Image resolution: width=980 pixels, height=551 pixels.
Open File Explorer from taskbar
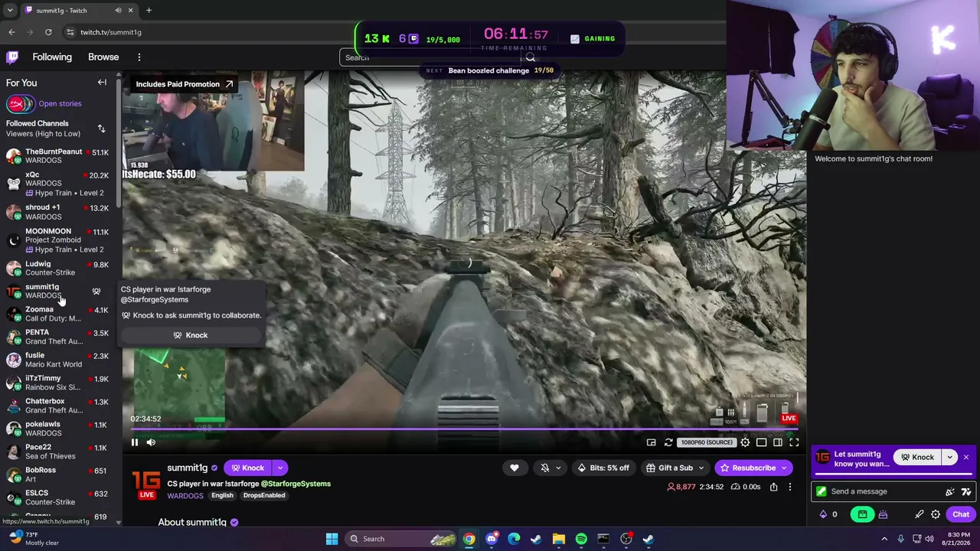point(559,539)
